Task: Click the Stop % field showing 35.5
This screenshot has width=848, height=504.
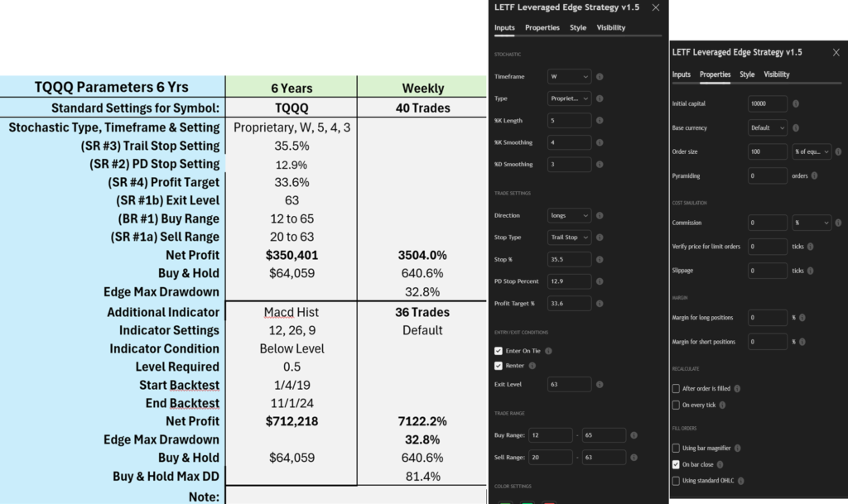Action: pyautogui.click(x=569, y=260)
